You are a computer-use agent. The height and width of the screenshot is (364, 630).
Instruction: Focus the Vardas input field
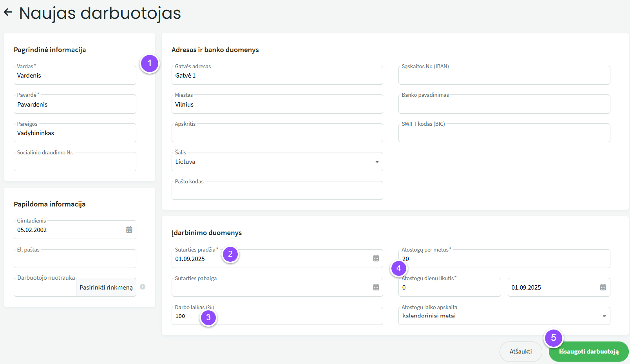pyautogui.click(x=74, y=76)
